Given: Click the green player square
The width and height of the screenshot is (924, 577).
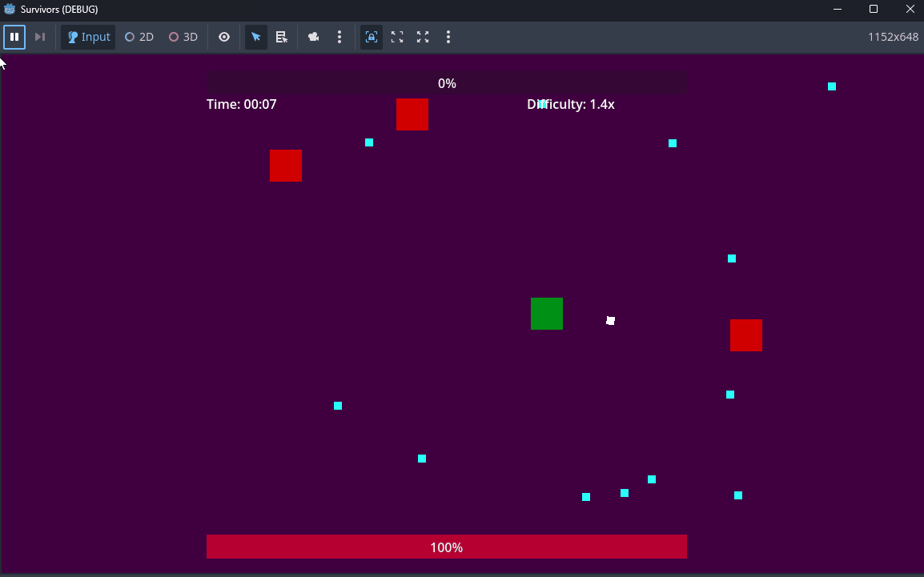Looking at the screenshot, I should point(547,314).
